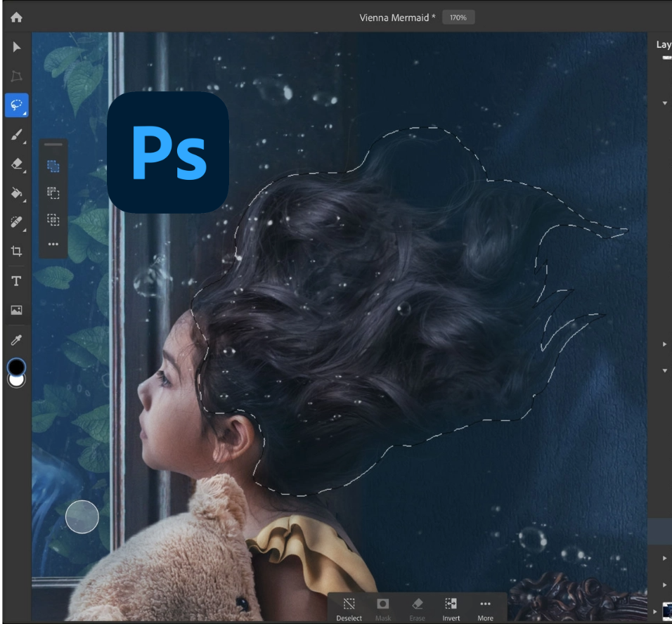The width and height of the screenshot is (672, 624).
Task: Enable Intersect with selection mode
Action: click(53, 220)
